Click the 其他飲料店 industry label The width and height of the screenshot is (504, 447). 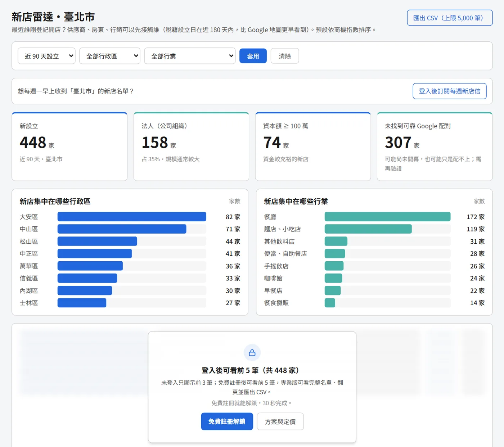pos(279,241)
